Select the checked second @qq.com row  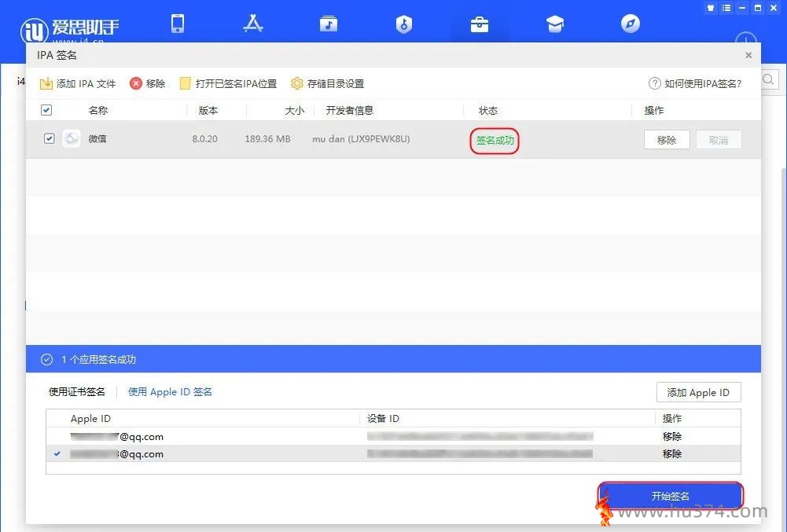[393, 453]
